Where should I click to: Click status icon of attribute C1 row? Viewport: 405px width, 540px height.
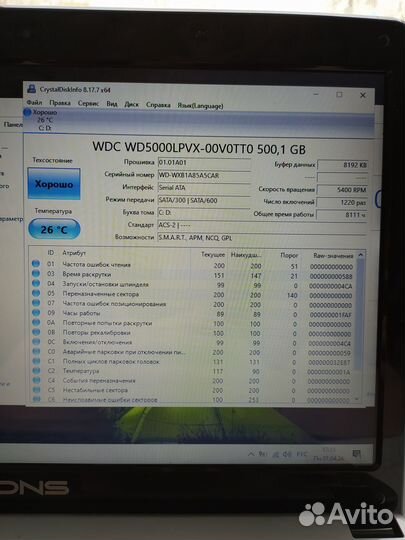click(x=36, y=361)
